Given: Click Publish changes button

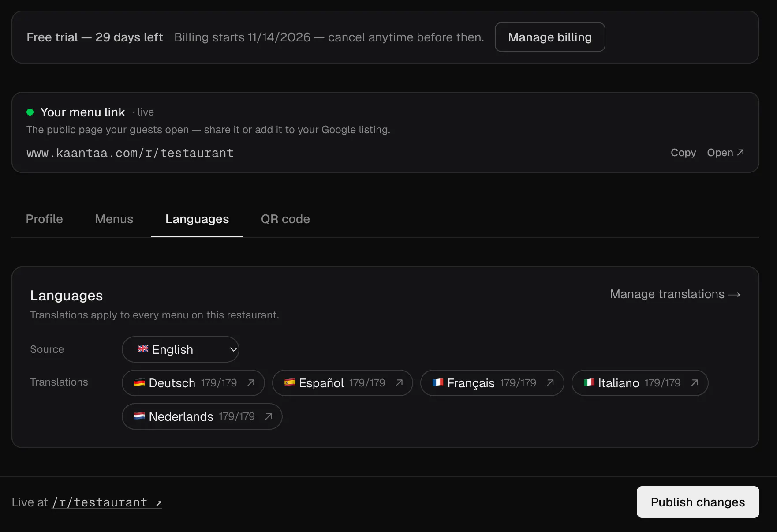Looking at the screenshot, I should coord(698,502).
